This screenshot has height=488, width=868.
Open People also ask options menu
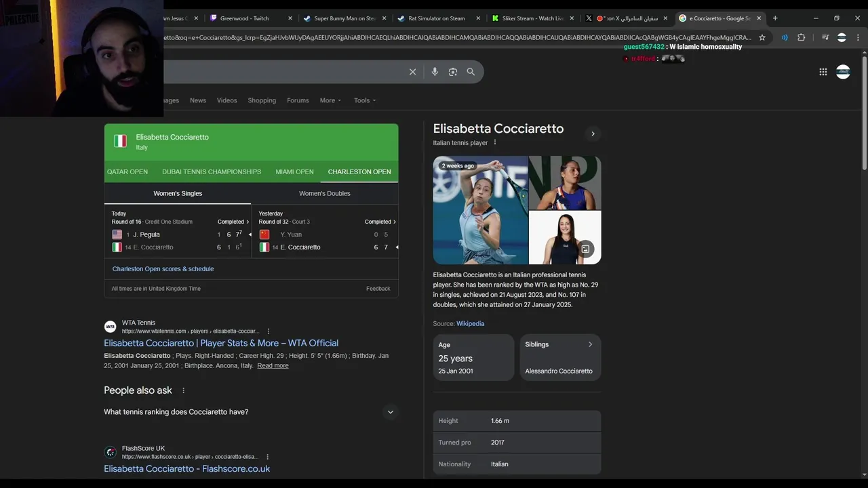183,390
